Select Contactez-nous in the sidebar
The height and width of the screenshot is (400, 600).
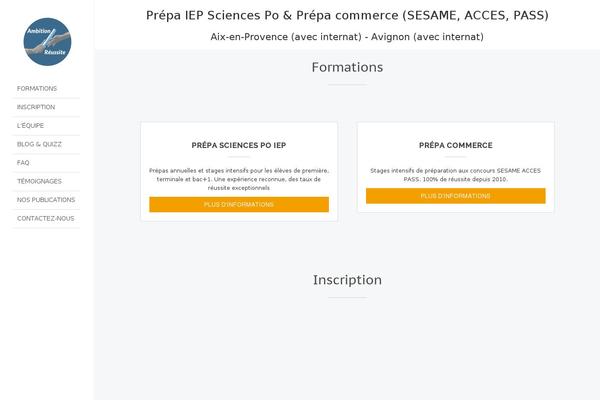click(x=46, y=219)
